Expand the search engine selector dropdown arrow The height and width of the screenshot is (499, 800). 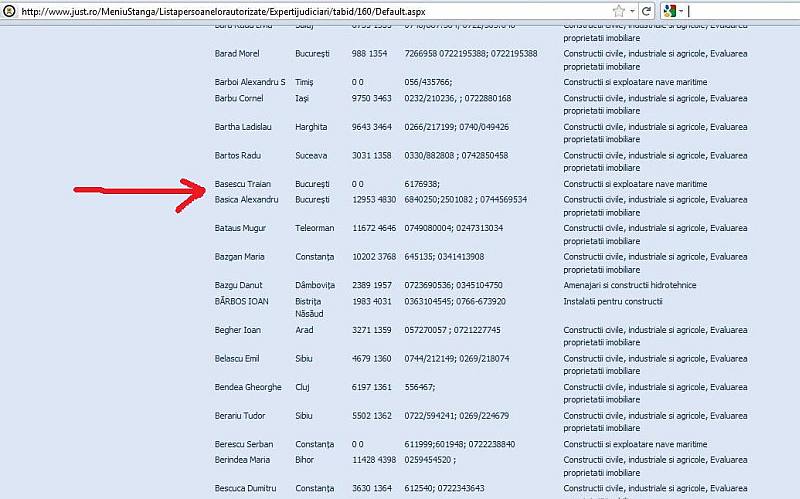click(x=680, y=11)
